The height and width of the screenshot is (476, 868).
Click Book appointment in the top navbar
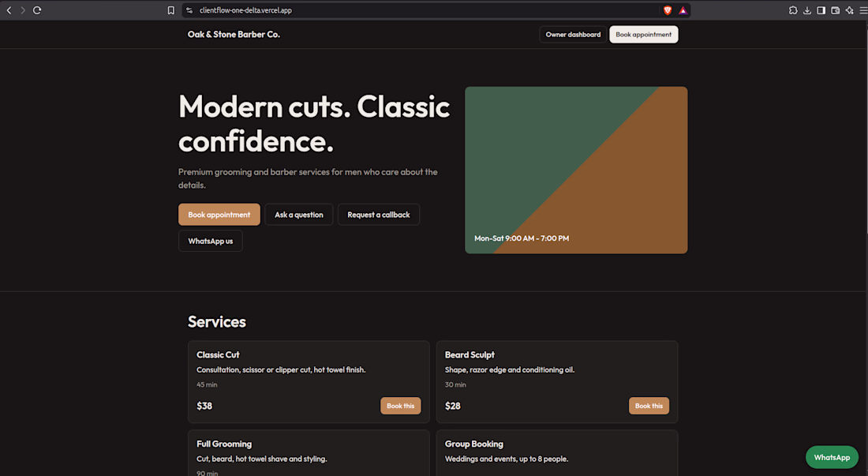(x=643, y=34)
